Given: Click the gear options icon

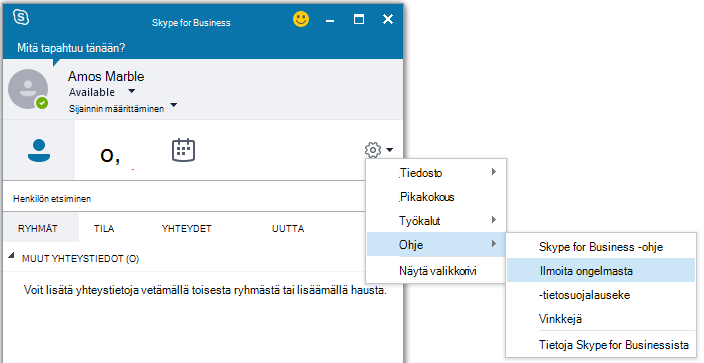Looking at the screenshot, I should (373, 150).
